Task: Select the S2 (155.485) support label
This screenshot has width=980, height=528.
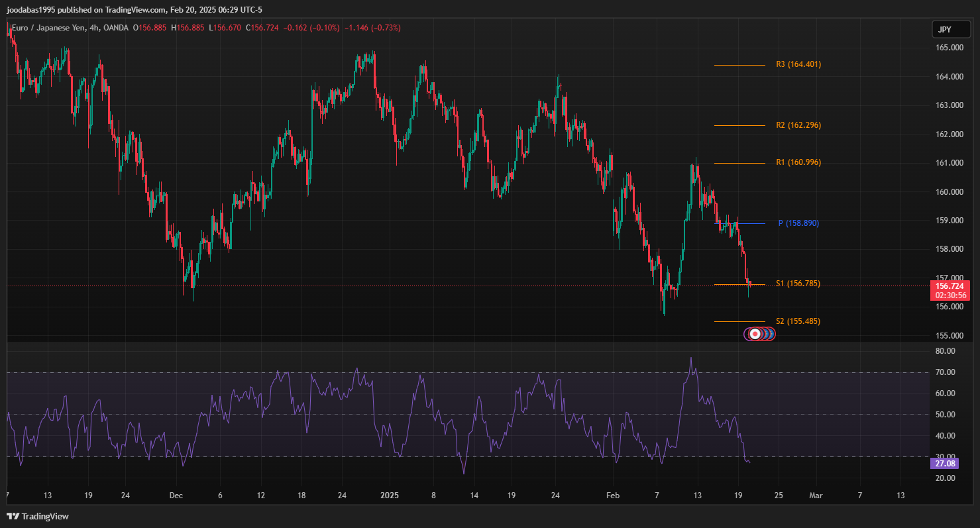Action: click(x=798, y=321)
